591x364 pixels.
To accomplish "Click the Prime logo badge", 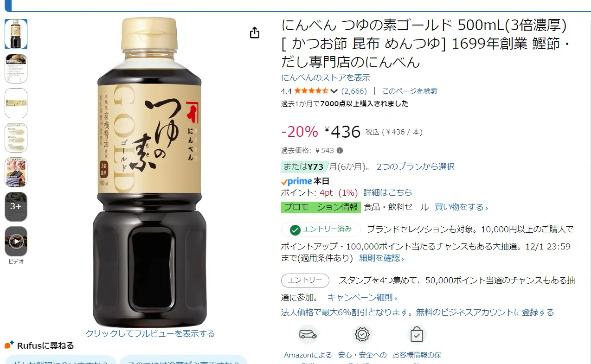I will click(296, 181).
